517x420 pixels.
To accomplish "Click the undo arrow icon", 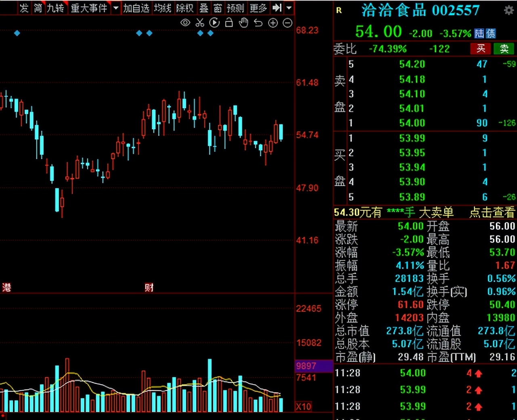I will (x=258, y=23).
